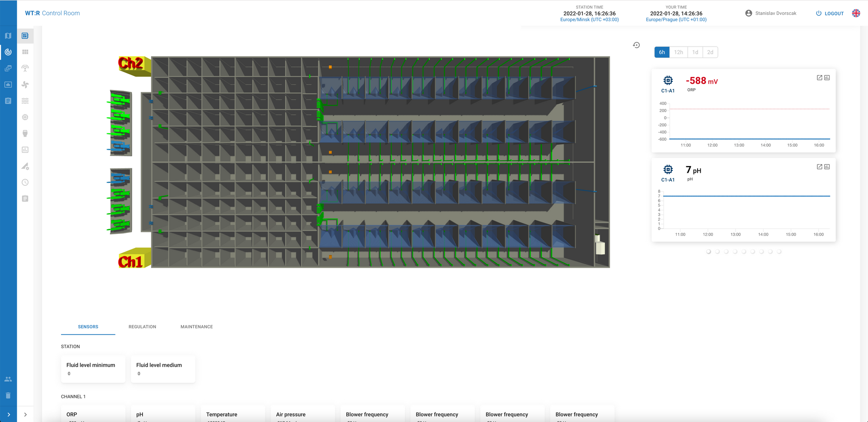Open the Channel 1 ORP sensor card
The height and width of the screenshot is (422, 868).
pyautogui.click(x=93, y=414)
